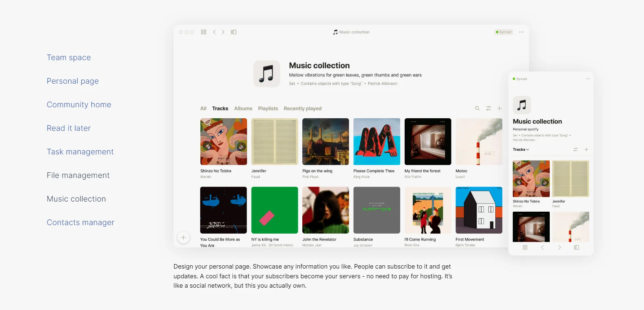Open the My friend the forest cover
This screenshot has width=644, height=310.
pos(428,141)
